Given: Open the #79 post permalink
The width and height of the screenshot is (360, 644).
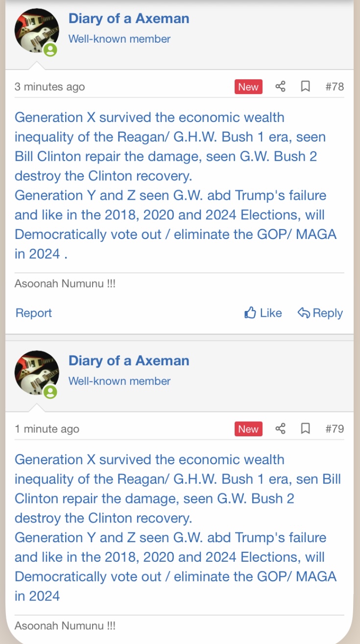Looking at the screenshot, I should point(335,429).
